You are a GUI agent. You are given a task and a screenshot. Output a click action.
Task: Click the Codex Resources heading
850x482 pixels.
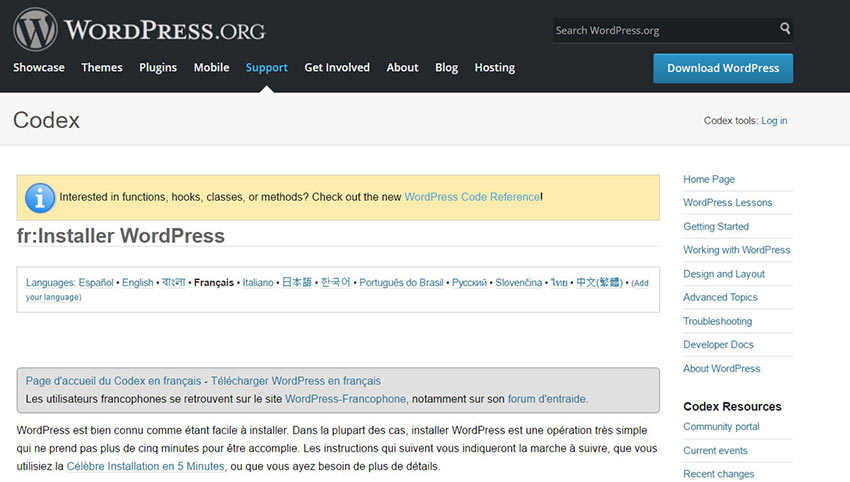pyautogui.click(x=732, y=407)
